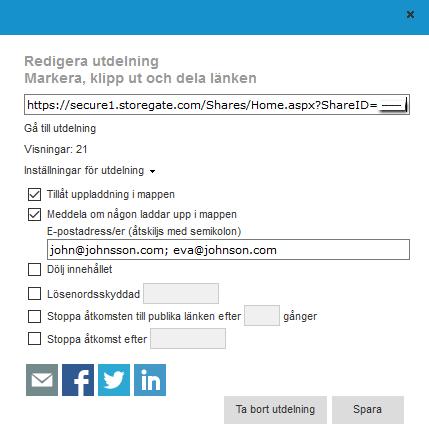
Task: Focus the password field next to Lösenordsskyddad
Action: [x=181, y=294]
